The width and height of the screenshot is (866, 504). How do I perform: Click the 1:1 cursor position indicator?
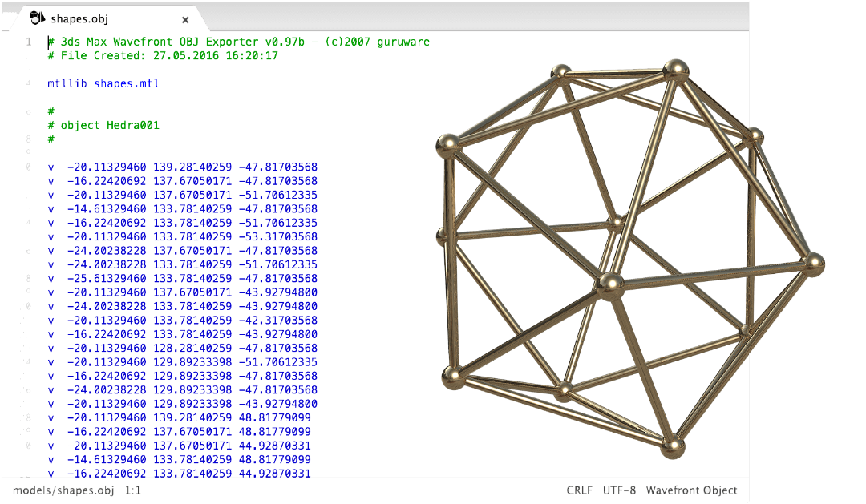(133, 490)
